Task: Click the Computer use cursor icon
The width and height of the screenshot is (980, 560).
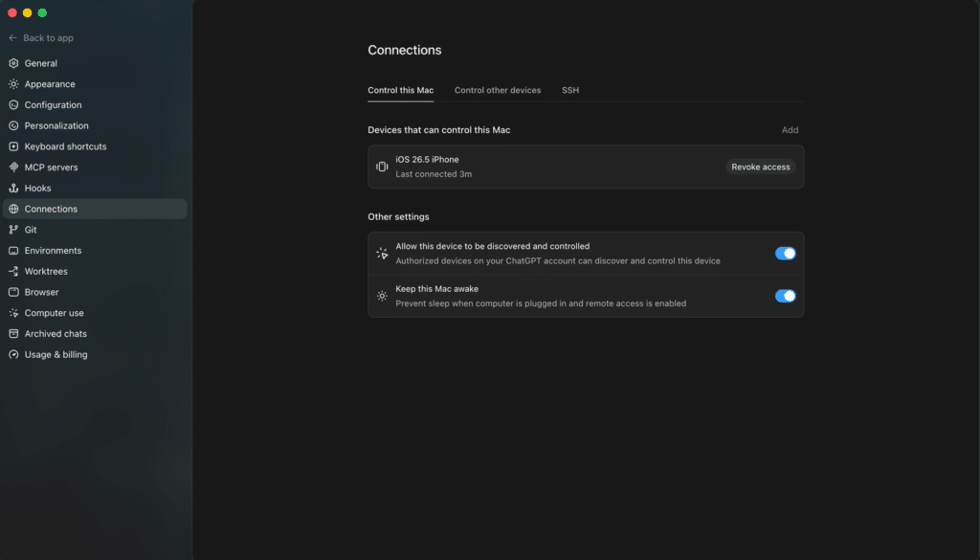Action: [13, 313]
